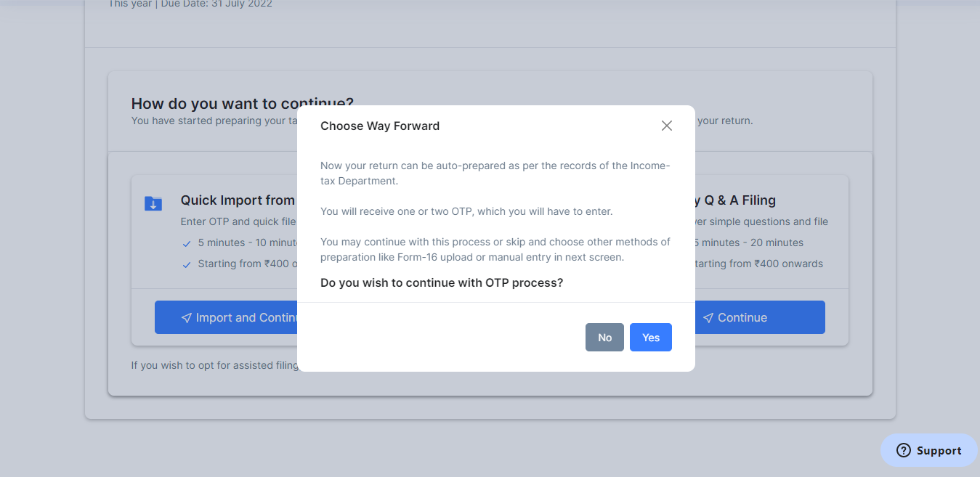Open the Support help widget
This screenshot has width=980, height=477.
coord(929,450)
